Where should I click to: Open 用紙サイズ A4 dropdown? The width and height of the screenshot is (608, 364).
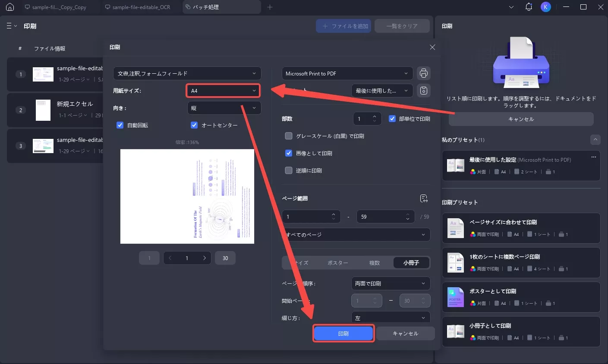(223, 91)
